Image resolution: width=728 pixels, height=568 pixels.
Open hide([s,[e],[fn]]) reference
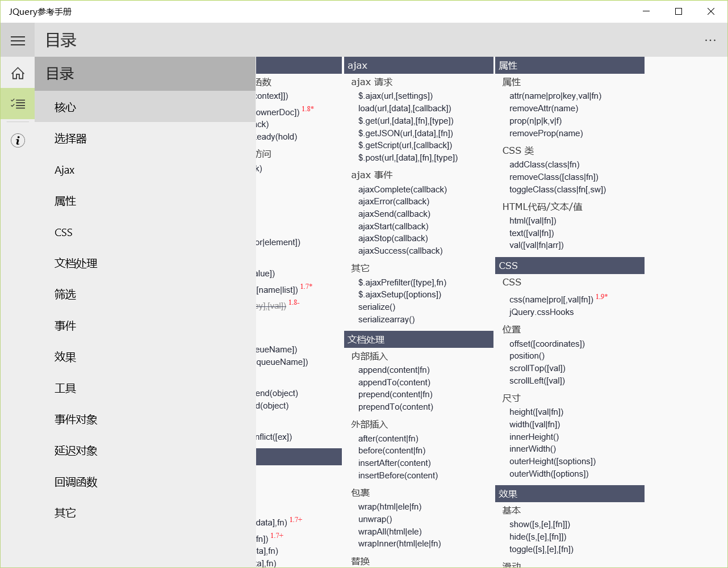click(x=538, y=537)
